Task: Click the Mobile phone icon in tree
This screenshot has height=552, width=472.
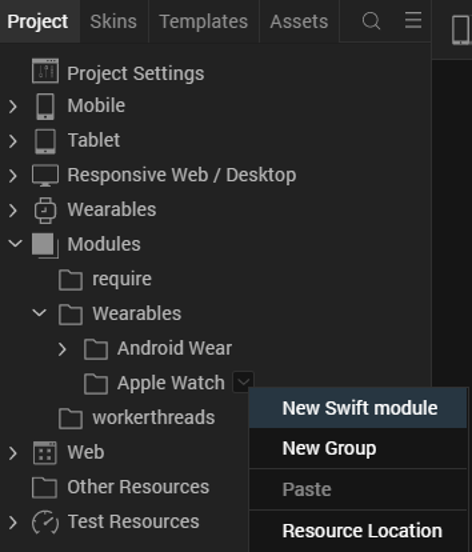Action: click(x=45, y=106)
